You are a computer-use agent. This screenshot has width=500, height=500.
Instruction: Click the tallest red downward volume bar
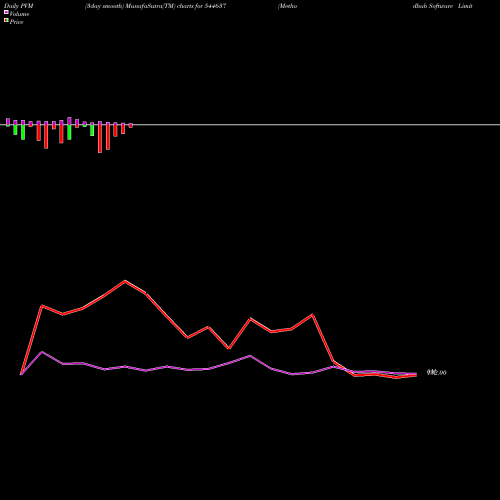(100, 139)
